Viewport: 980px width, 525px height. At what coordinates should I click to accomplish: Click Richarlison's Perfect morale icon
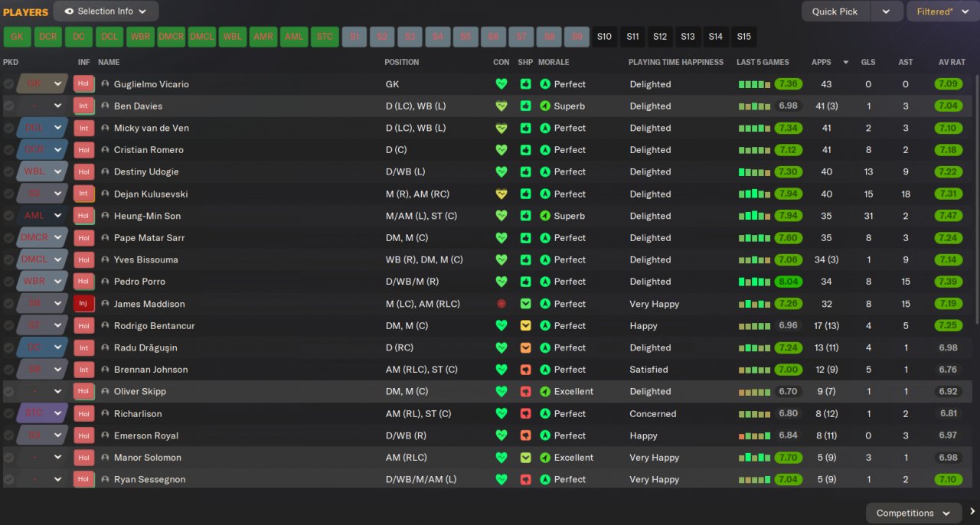click(545, 413)
